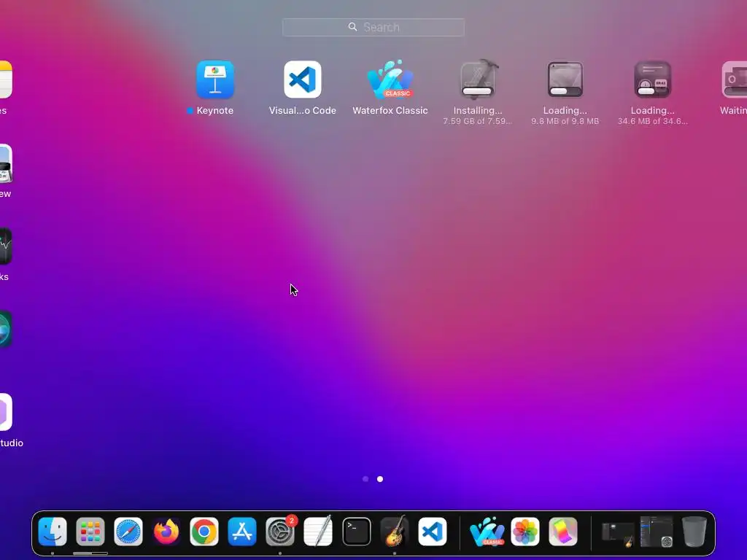Open Trash from the Dock

[694, 532]
